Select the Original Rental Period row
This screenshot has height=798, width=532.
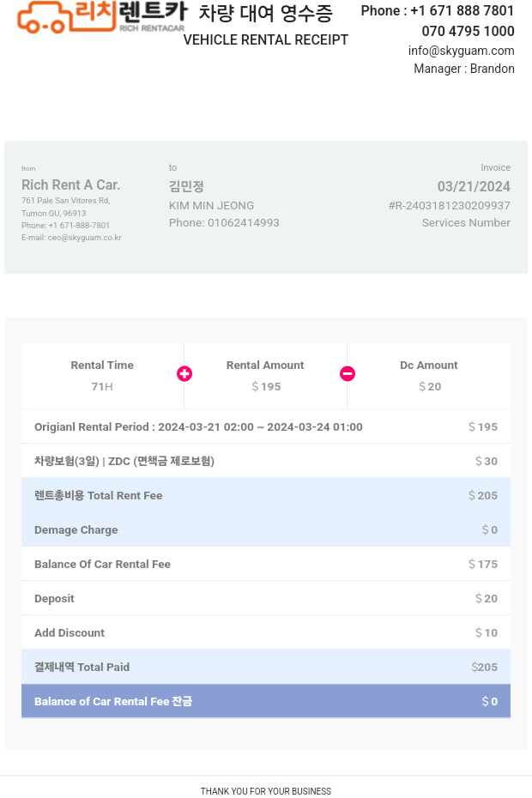[x=266, y=426]
